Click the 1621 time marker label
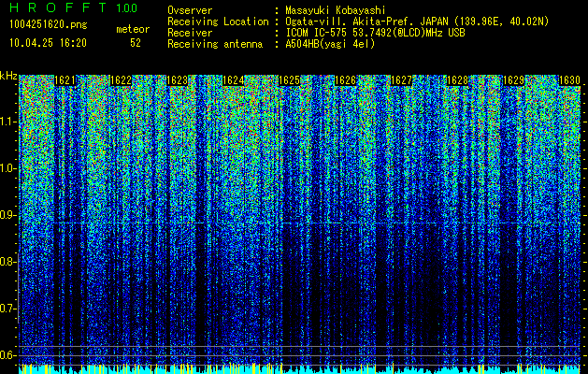588x374 pixels. point(65,80)
